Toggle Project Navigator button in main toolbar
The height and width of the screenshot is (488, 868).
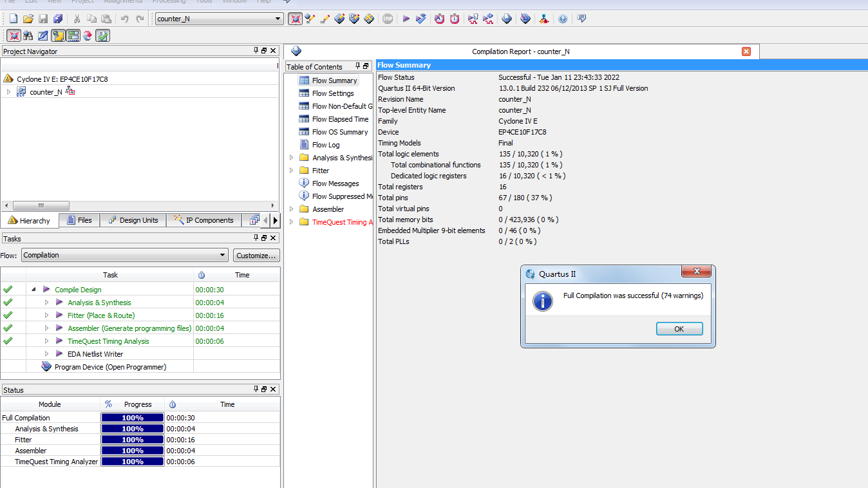pos(296,19)
